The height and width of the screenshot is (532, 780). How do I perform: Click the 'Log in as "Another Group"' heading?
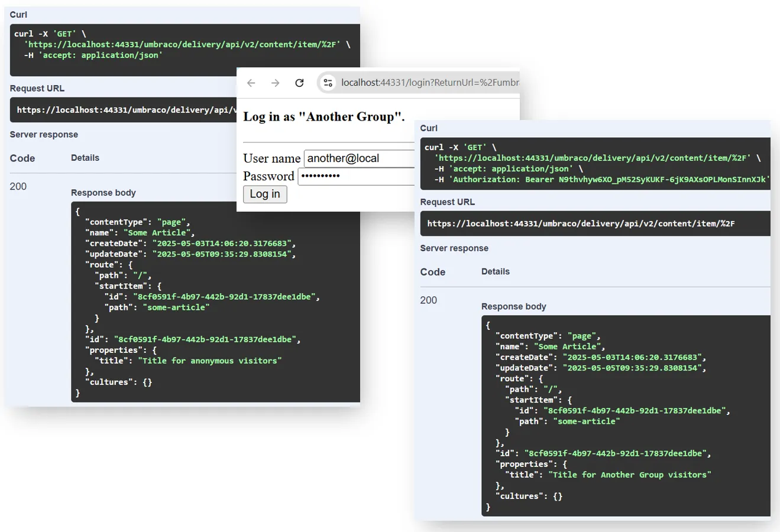tap(323, 117)
